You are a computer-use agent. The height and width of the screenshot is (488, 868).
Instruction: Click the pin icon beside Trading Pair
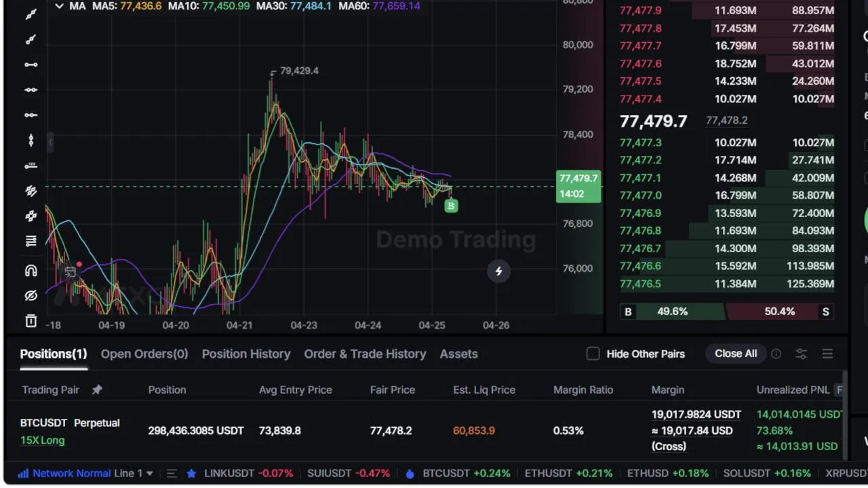(97, 390)
